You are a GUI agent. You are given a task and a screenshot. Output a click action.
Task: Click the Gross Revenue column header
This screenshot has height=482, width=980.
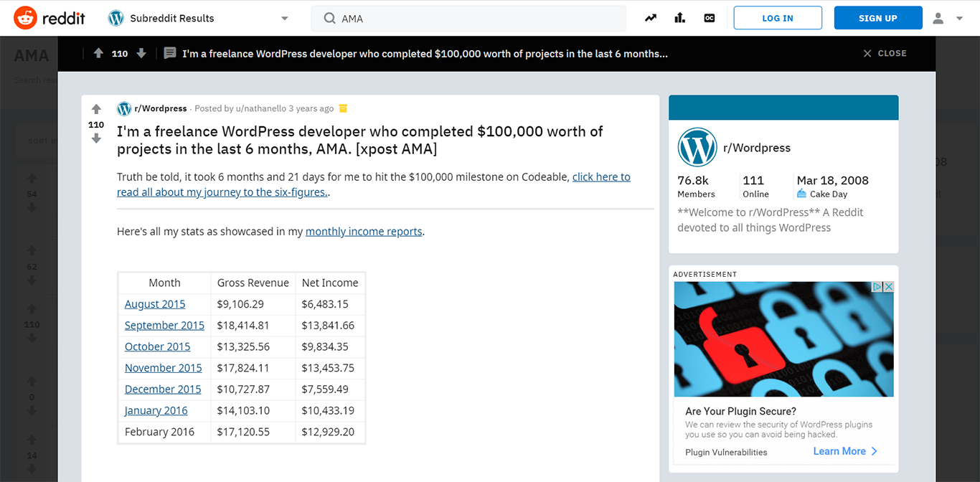click(x=253, y=283)
